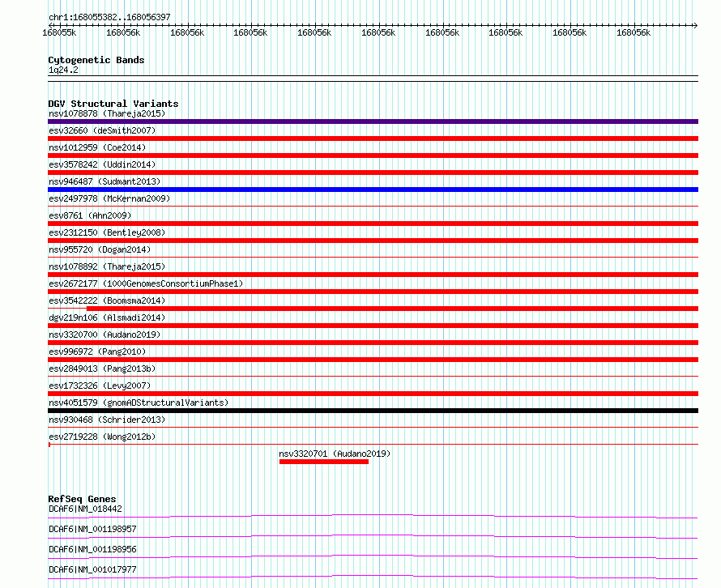Screen dimensions: 721x588
Task: Click the red bar under esv3578242
Action: point(373,173)
